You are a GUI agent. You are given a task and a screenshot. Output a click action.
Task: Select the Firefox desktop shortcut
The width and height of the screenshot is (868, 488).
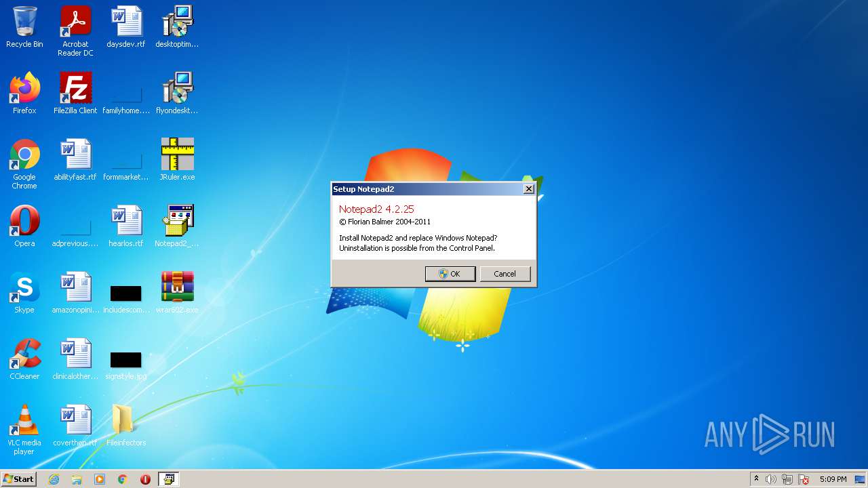coord(24,94)
